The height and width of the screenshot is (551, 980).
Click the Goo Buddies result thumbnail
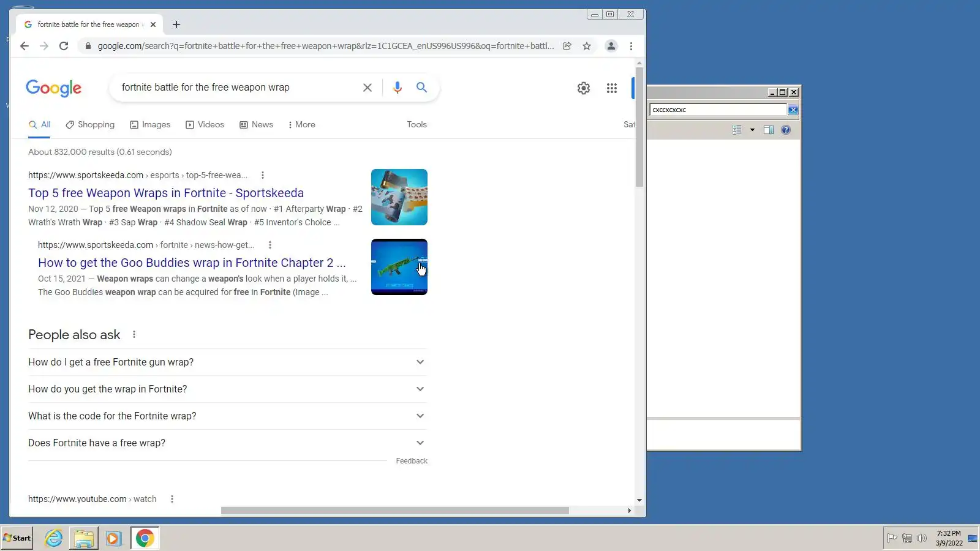(x=399, y=267)
